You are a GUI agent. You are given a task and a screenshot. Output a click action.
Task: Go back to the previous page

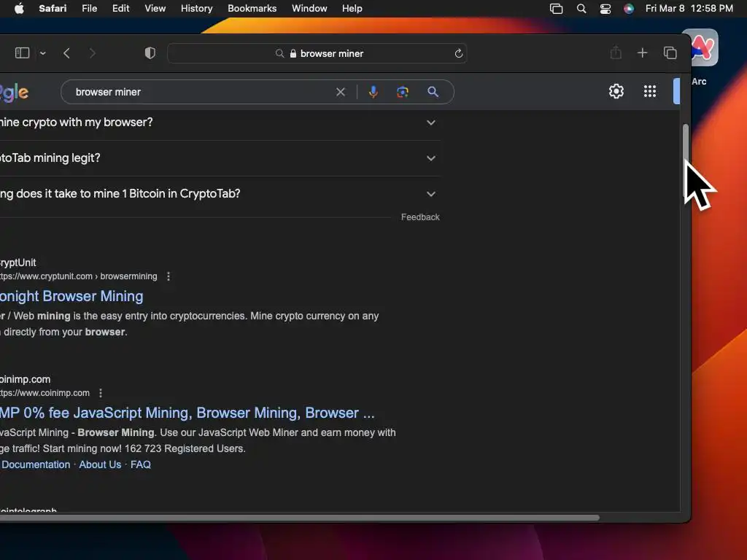point(66,53)
